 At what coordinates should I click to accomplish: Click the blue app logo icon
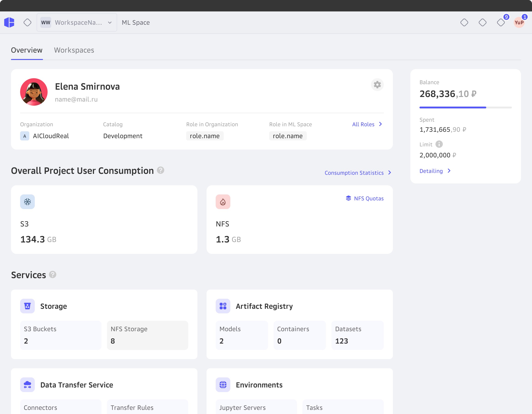pyautogui.click(x=9, y=22)
